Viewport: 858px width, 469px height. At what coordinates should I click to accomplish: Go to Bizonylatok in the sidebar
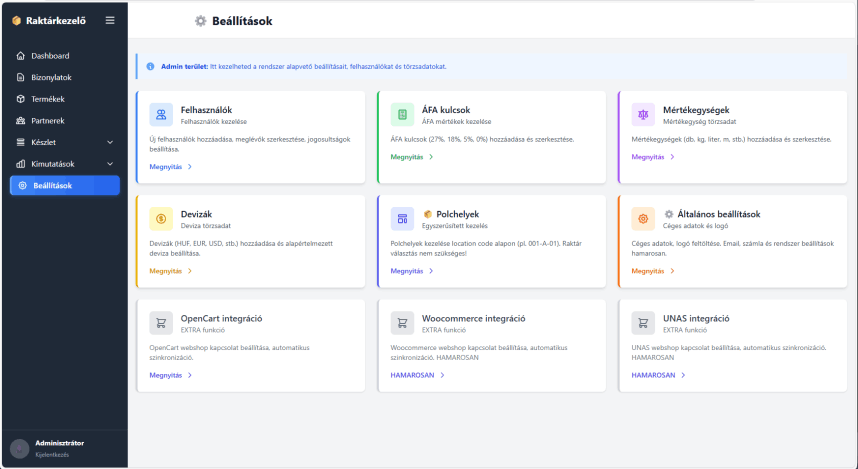click(51, 77)
